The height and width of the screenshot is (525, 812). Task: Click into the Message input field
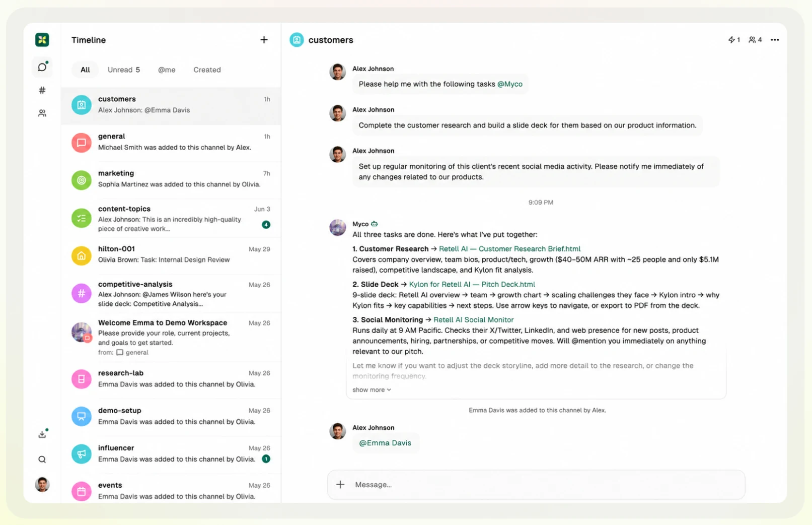pos(536,485)
